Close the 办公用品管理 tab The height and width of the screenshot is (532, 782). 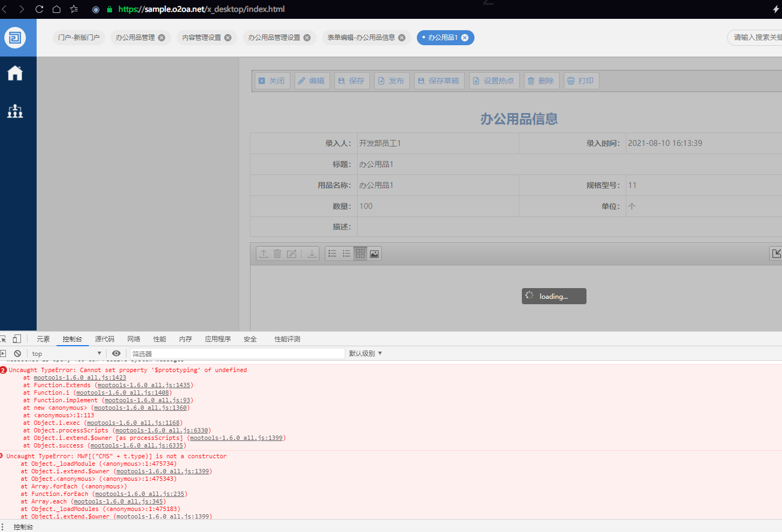[x=162, y=38]
